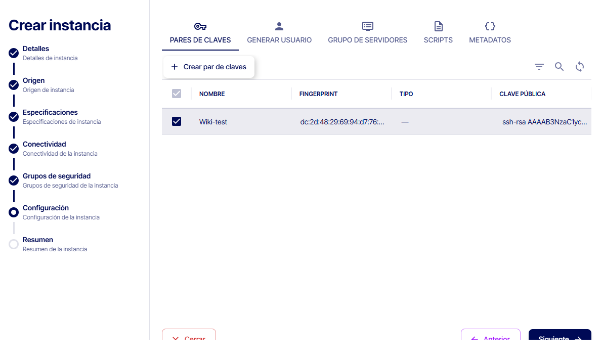The height and width of the screenshot is (364, 601).
Task: Switch to the Generar usuario tab
Action: [x=279, y=40]
